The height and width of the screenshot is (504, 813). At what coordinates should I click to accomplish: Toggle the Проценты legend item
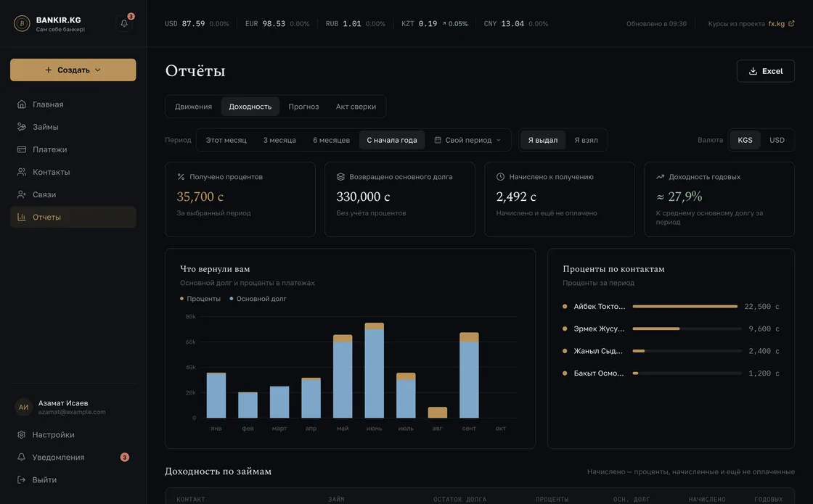(x=200, y=299)
